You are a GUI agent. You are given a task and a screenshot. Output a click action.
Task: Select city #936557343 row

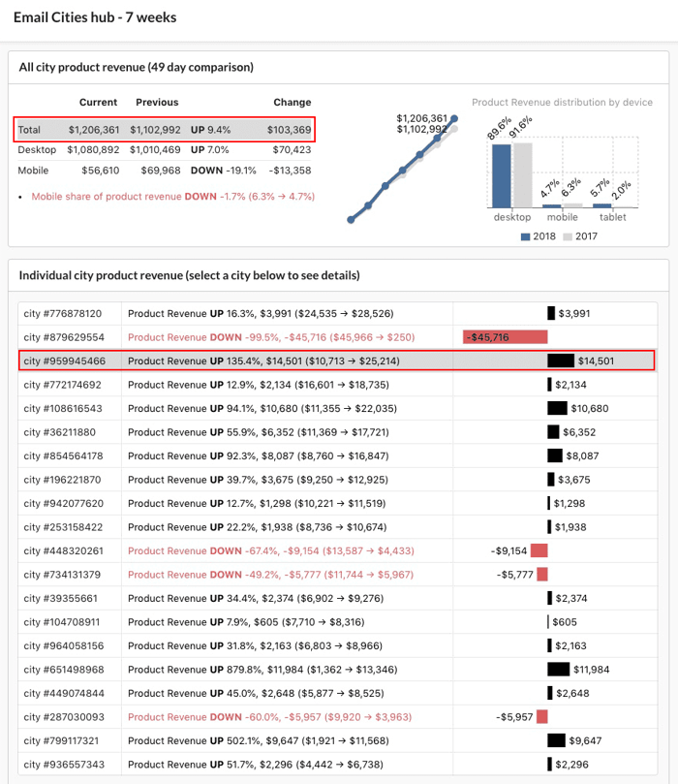(338, 765)
